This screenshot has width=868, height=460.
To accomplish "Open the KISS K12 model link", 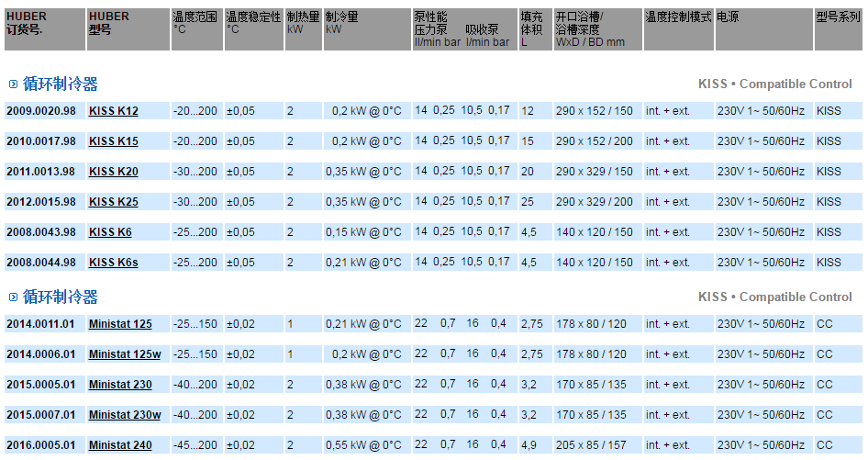I will tap(114, 111).
